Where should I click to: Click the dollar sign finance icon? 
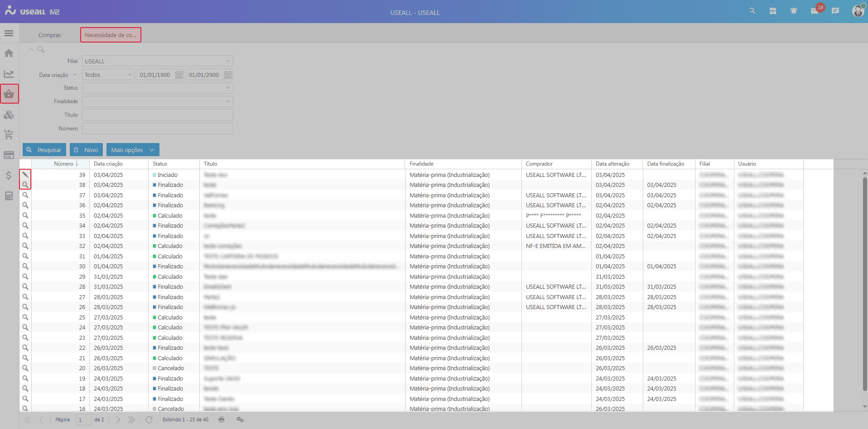[9, 175]
